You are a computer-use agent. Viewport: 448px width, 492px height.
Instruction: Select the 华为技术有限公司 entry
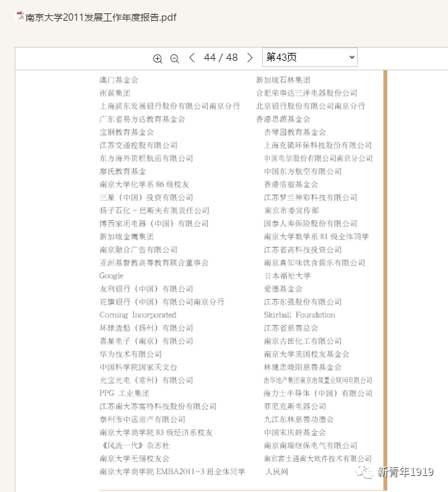click(130, 354)
